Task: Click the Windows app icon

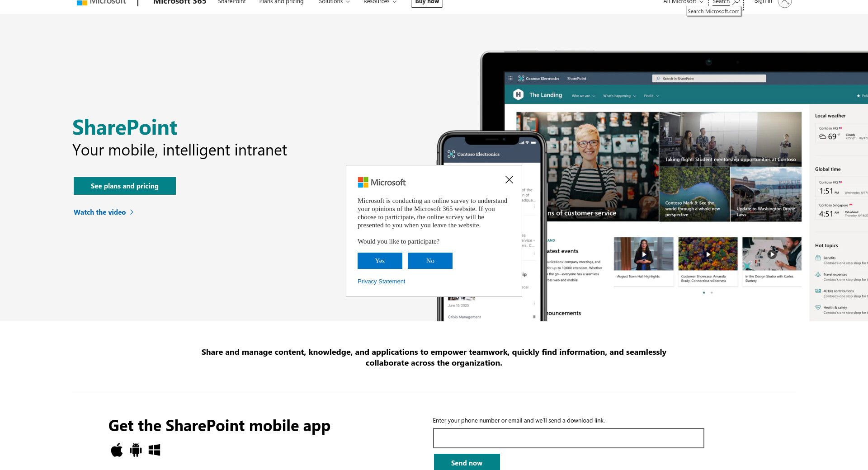Action: (155, 450)
